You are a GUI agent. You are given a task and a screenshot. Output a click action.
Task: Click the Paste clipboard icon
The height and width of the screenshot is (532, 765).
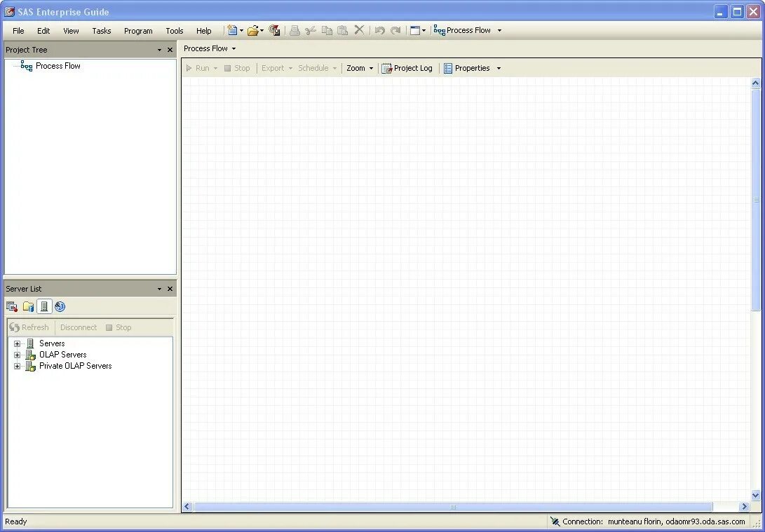342,30
